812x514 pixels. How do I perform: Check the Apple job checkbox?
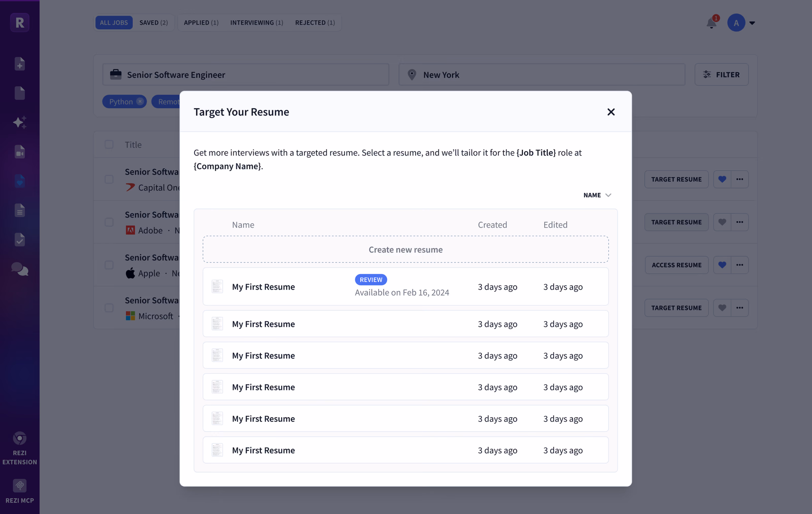109,265
